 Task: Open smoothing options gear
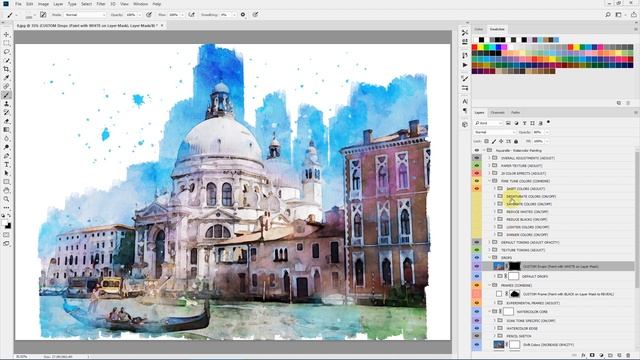(x=243, y=15)
